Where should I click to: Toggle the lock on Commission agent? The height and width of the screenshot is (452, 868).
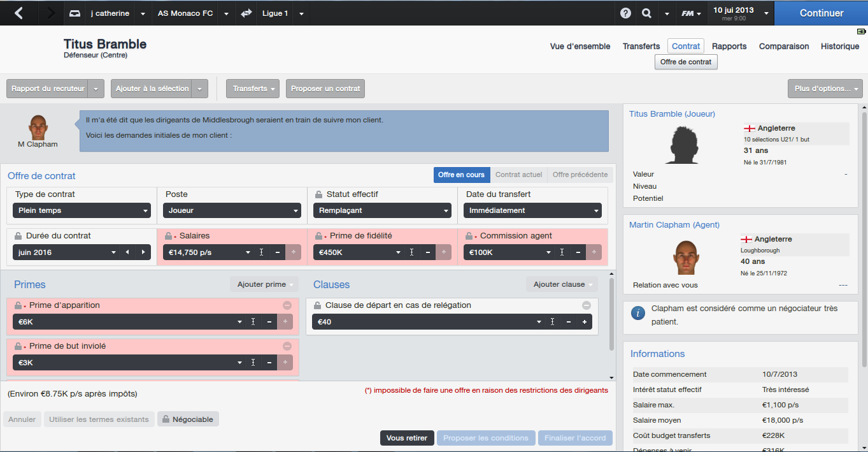[x=469, y=236]
